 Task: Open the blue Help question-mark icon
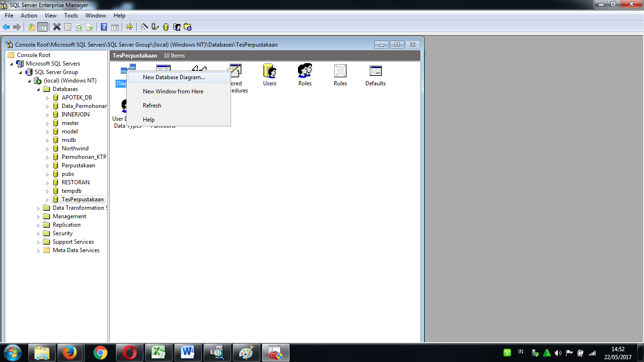coord(104,27)
